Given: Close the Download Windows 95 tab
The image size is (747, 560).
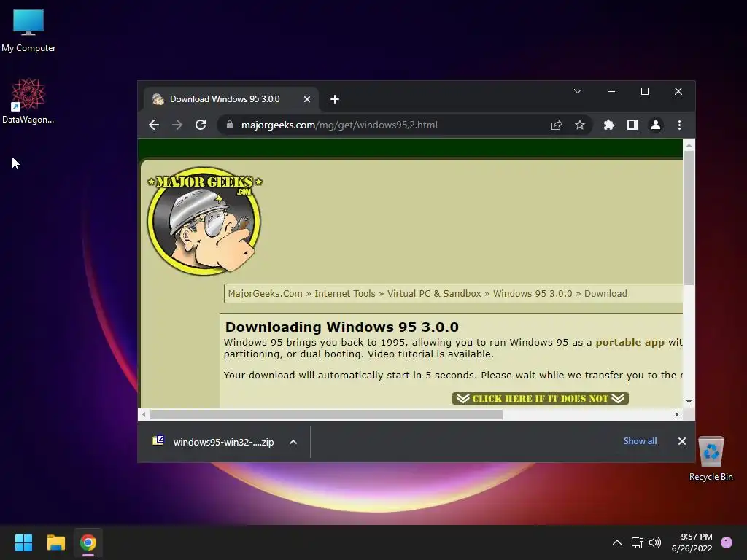Looking at the screenshot, I should [307, 99].
